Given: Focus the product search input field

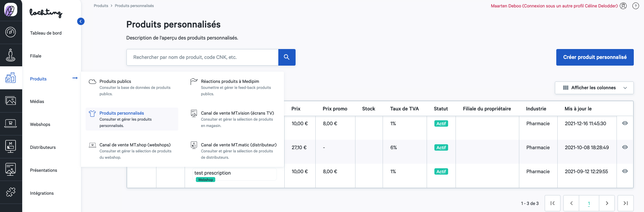Looking at the screenshot, I should coord(202,57).
